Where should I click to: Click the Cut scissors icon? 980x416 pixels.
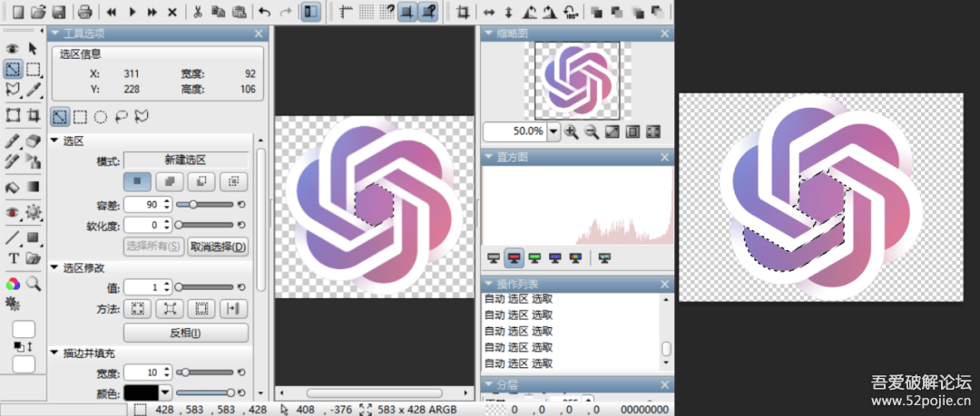[x=198, y=12]
